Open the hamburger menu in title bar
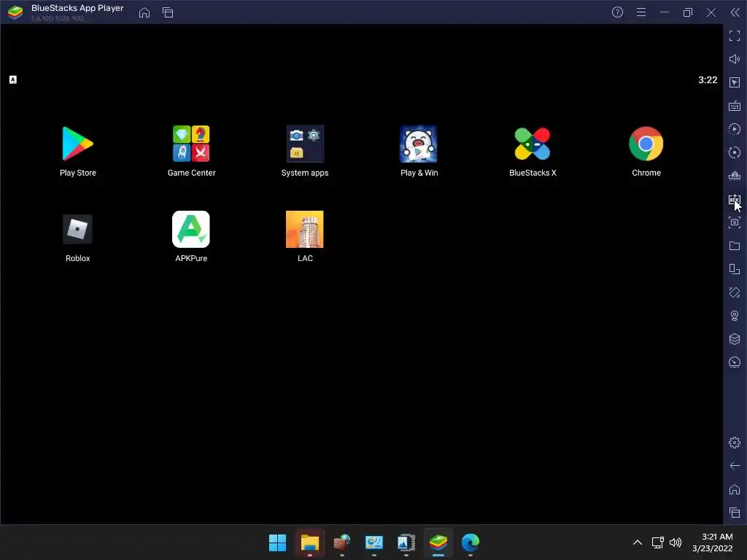747x560 pixels. point(641,12)
